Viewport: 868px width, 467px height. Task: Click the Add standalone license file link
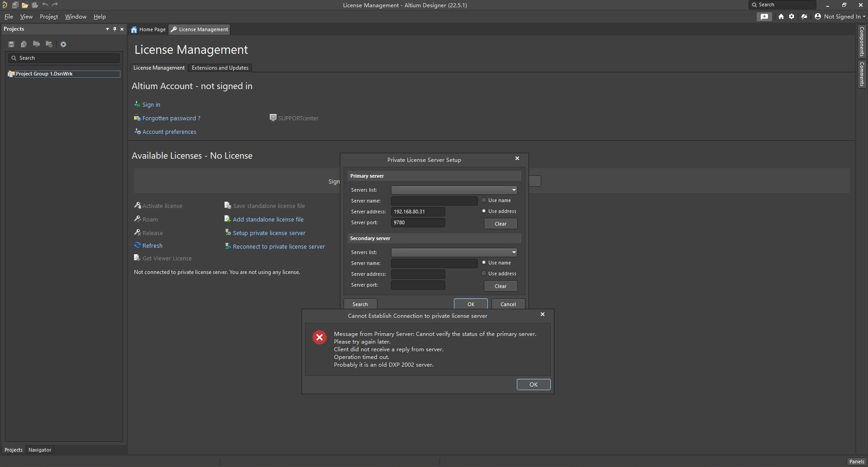pyautogui.click(x=268, y=220)
